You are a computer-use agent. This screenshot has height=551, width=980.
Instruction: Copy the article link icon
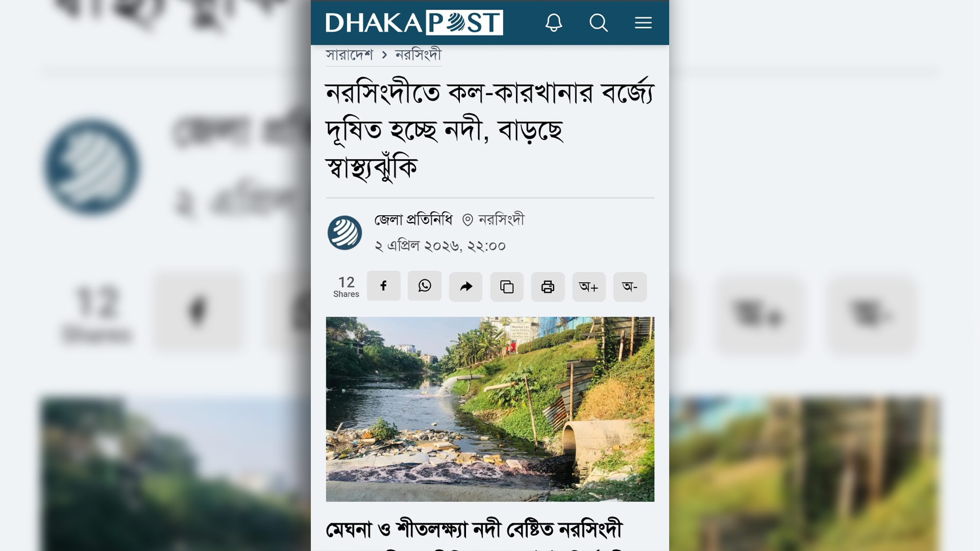click(x=507, y=287)
